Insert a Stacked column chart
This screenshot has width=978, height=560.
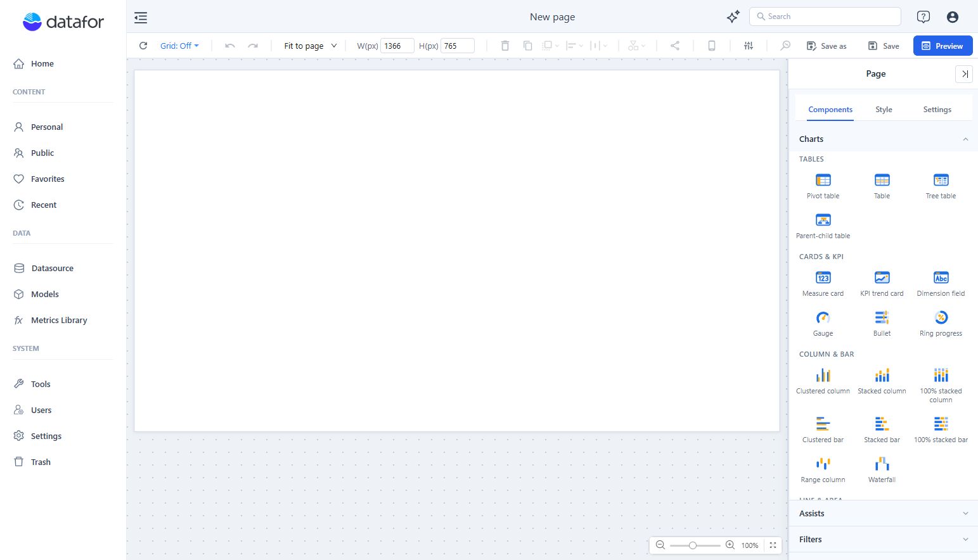coord(882,381)
